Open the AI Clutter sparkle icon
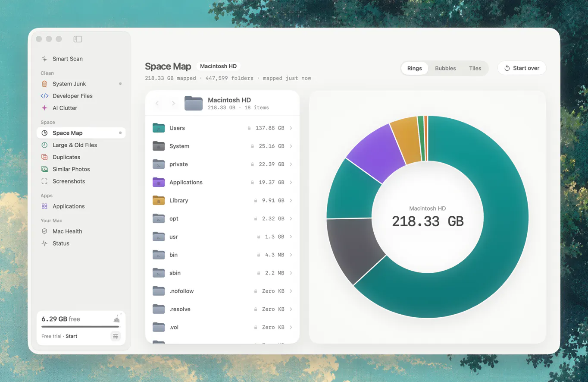The image size is (588, 382). [44, 108]
